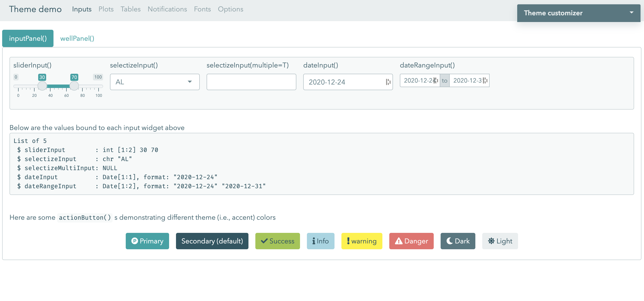
Task: Go to the Notifications nav item
Action: pyautogui.click(x=167, y=9)
